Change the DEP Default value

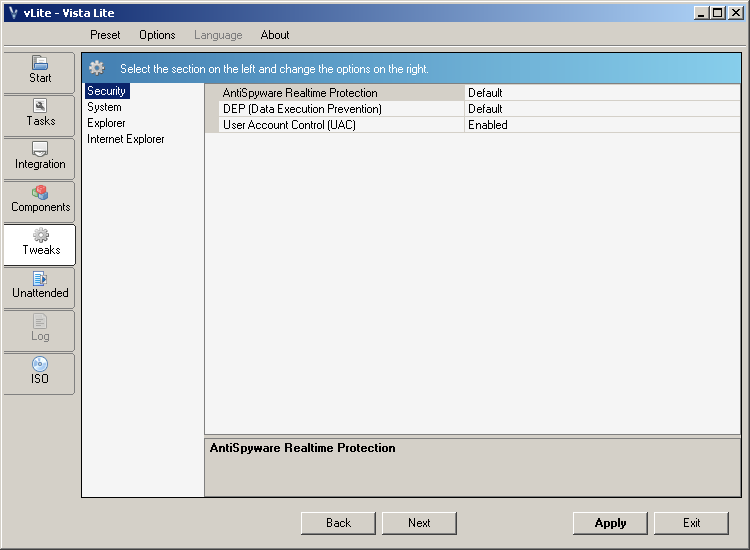602,109
